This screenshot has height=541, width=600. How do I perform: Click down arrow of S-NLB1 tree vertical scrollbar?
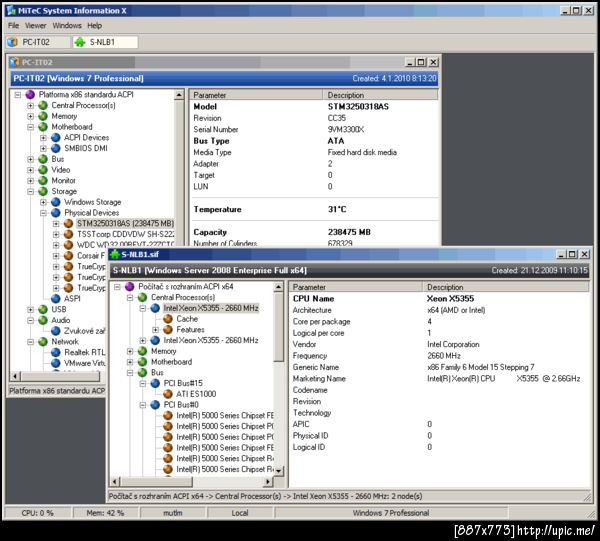click(x=279, y=470)
